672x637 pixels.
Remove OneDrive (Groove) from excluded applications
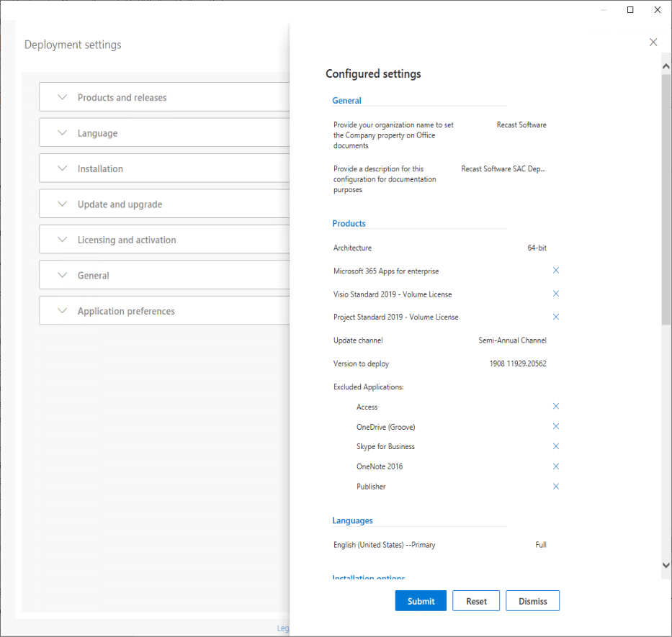point(555,425)
